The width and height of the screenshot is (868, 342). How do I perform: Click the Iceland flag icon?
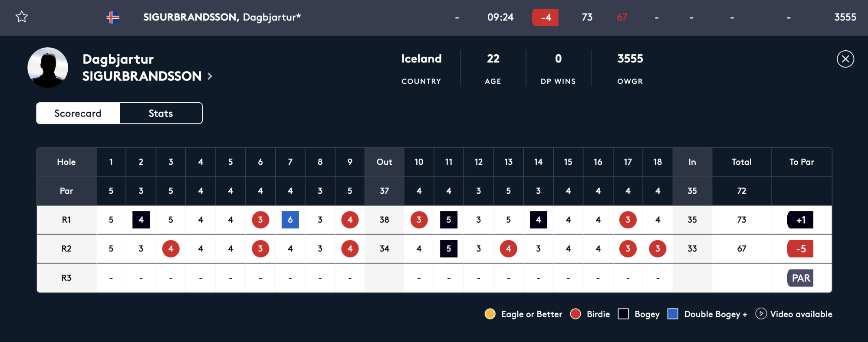click(x=113, y=17)
